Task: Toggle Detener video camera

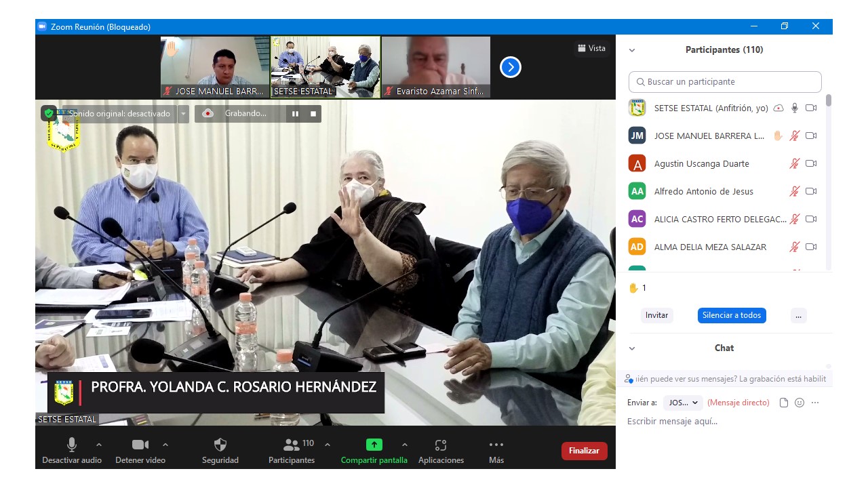Action: [x=140, y=445]
